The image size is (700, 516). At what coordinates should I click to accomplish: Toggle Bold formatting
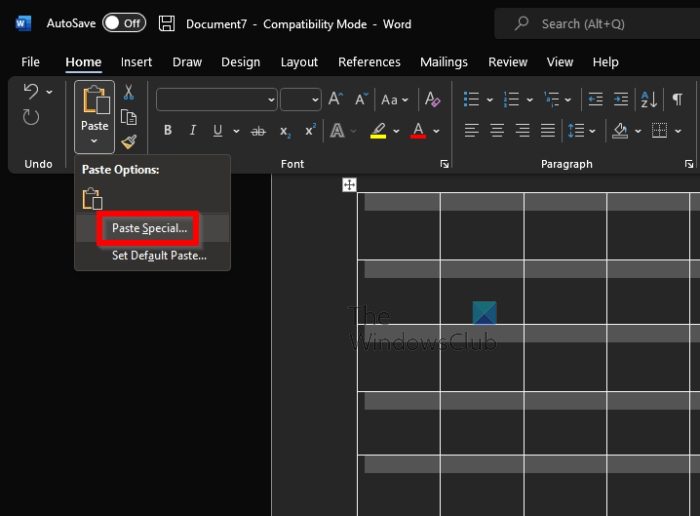(x=167, y=131)
